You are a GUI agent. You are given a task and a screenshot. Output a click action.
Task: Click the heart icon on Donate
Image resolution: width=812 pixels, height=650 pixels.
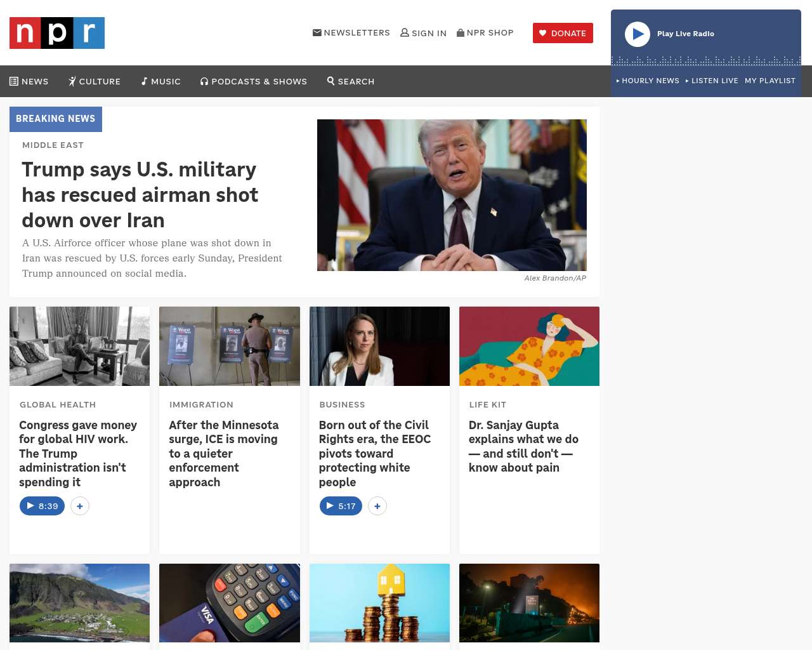[x=543, y=33]
